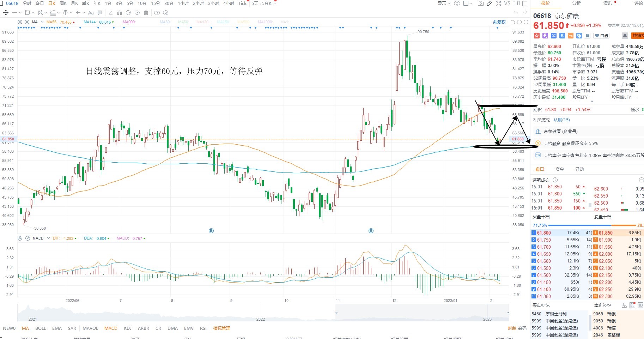Image resolution: width=644 pixels, height=339 pixels.
Task: Click the blue price tag icon
Action: 579,36
